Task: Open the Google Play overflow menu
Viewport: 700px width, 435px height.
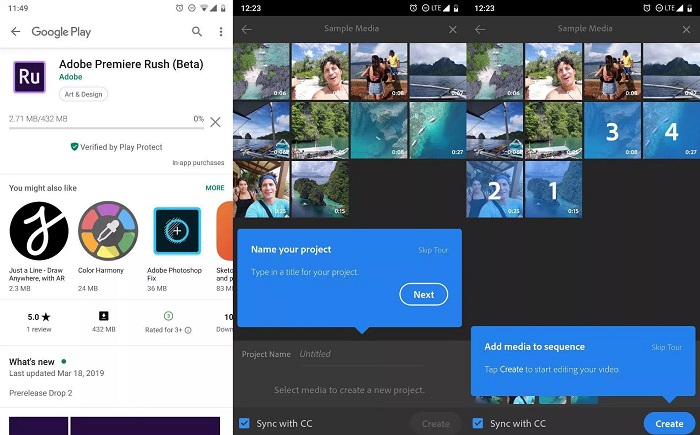Action: pyautogui.click(x=221, y=31)
